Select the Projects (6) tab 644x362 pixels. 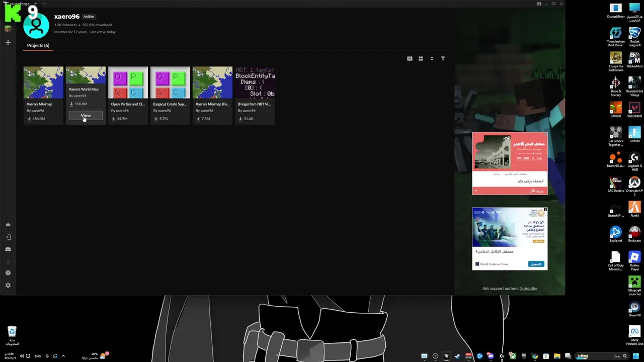tap(38, 45)
